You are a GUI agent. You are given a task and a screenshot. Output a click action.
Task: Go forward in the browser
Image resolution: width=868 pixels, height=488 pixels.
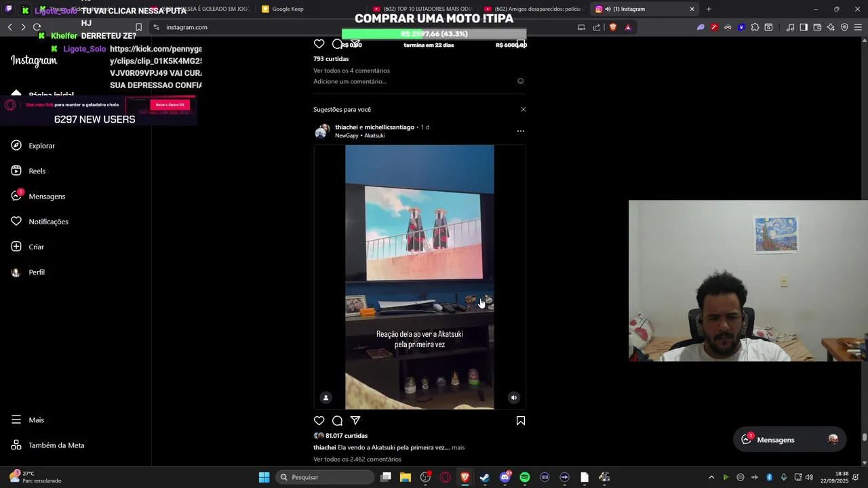click(23, 27)
